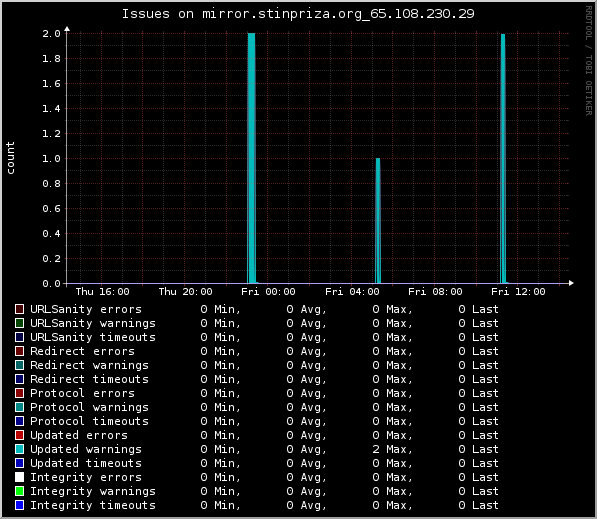
Task: Click the Fri 08:00 time axis label
Action: [435, 292]
